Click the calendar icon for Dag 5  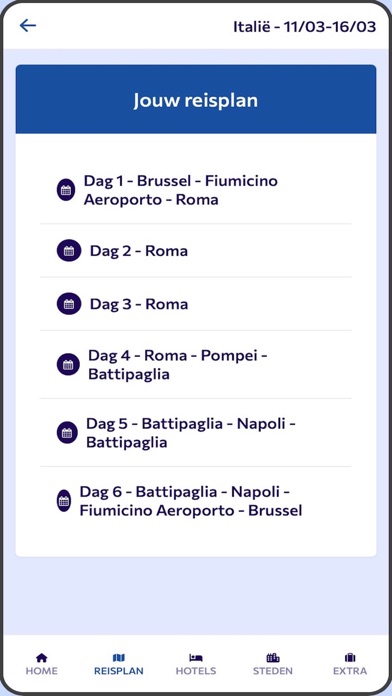click(67, 433)
